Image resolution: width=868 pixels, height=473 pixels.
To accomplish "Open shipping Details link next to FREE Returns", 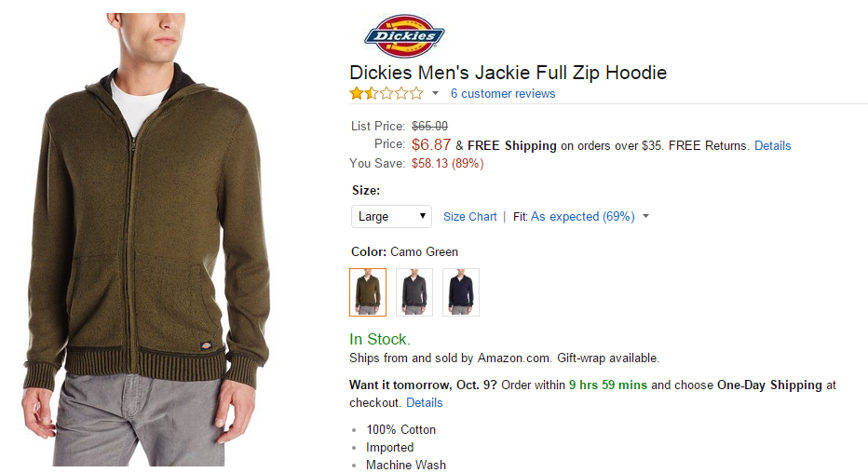I will [x=772, y=145].
